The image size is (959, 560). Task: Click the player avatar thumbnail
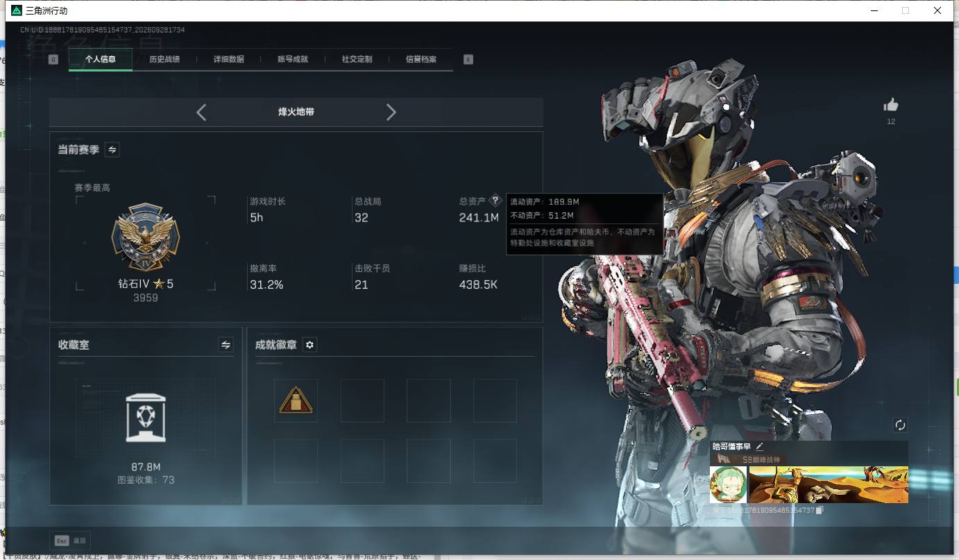[728, 484]
